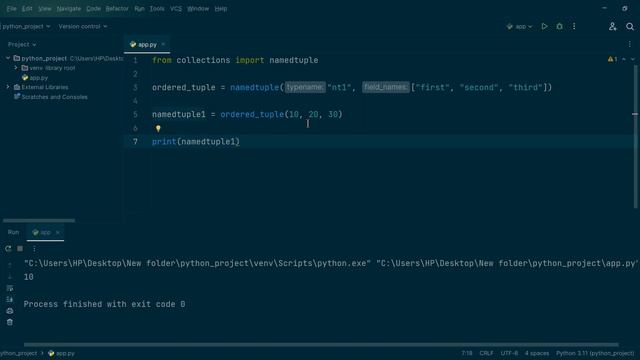640x360 pixels.
Task: Click the Run tool window label
Action: point(13,232)
